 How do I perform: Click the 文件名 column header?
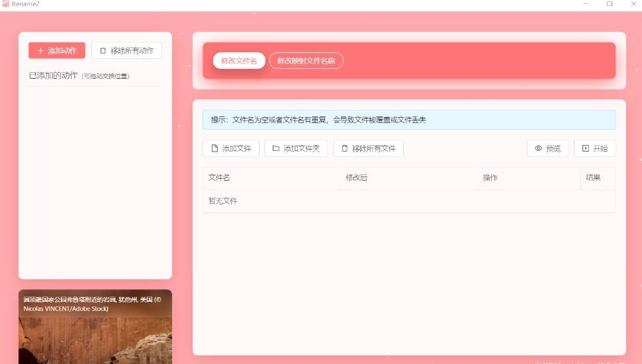(271, 178)
